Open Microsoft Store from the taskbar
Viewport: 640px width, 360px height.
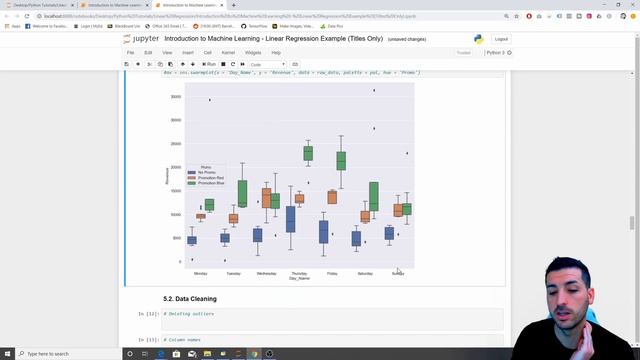click(x=176, y=353)
